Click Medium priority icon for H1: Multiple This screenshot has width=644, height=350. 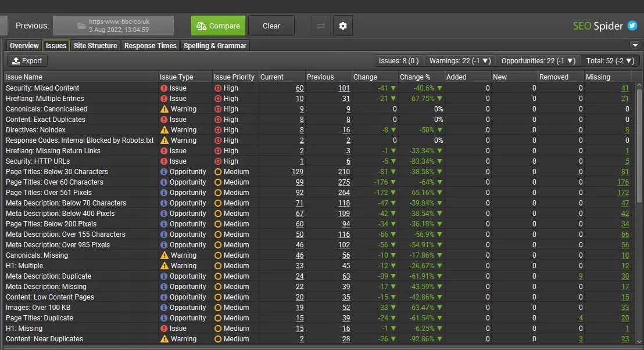(218, 266)
